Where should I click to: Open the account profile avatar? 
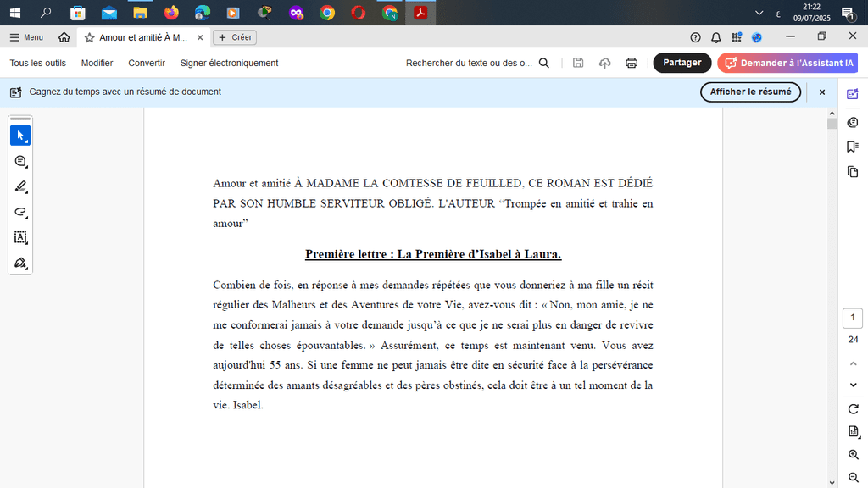(x=757, y=37)
